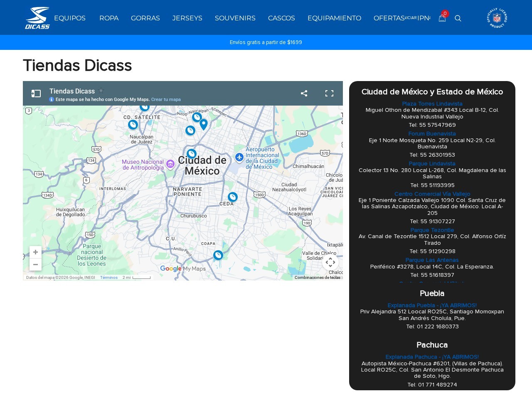Open the GORRAS navigation menu

coord(145,18)
